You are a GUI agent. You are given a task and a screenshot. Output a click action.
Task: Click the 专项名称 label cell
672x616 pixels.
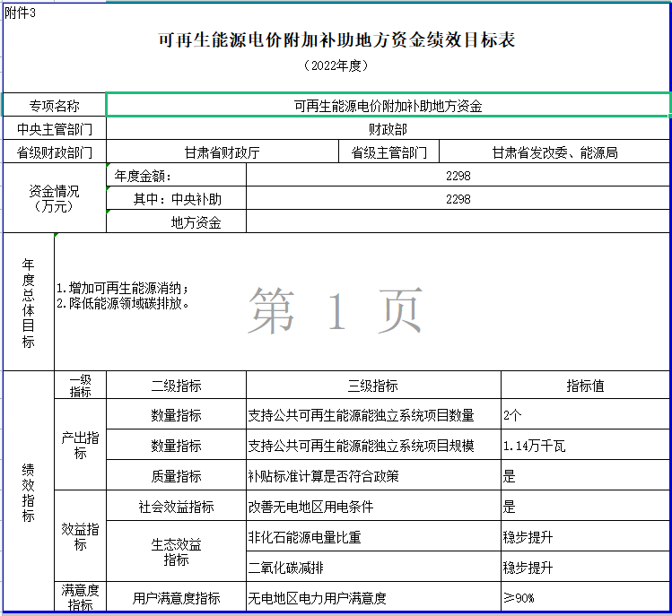[x=55, y=106]
